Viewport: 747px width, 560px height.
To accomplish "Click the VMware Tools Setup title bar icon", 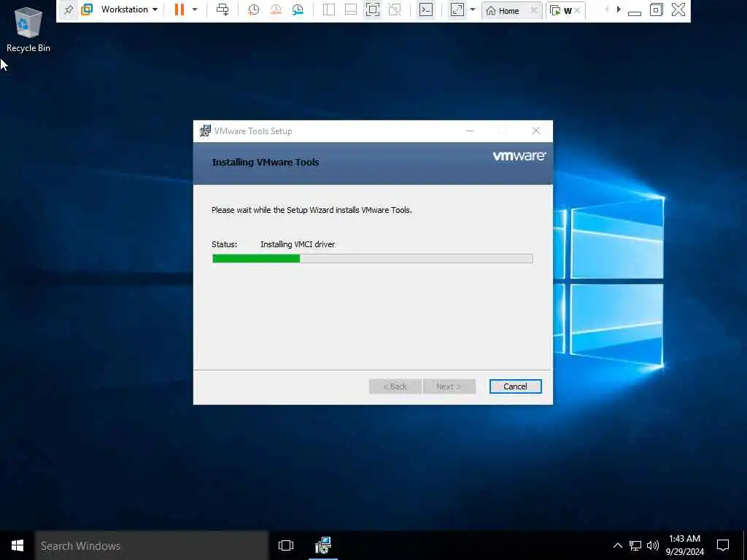I will pos(205,131).
